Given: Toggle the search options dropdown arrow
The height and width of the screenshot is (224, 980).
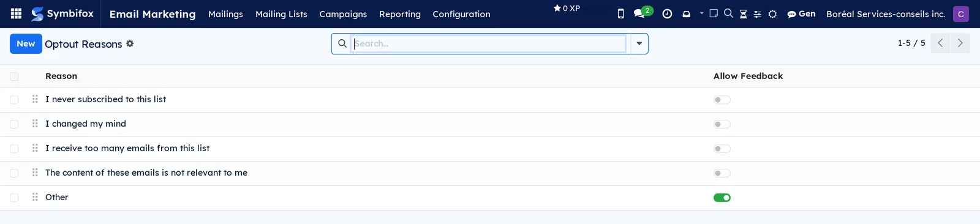Looking at the screenshot, I should coord(639,43).
